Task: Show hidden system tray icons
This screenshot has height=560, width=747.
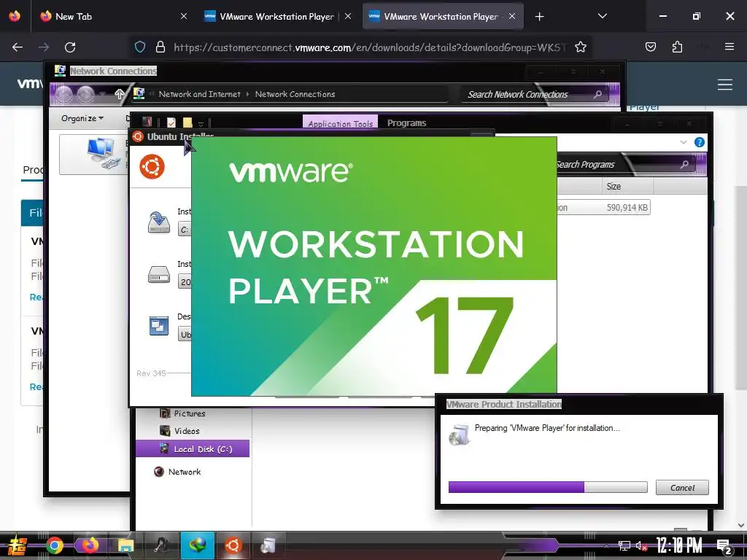Action: point(606,545)
